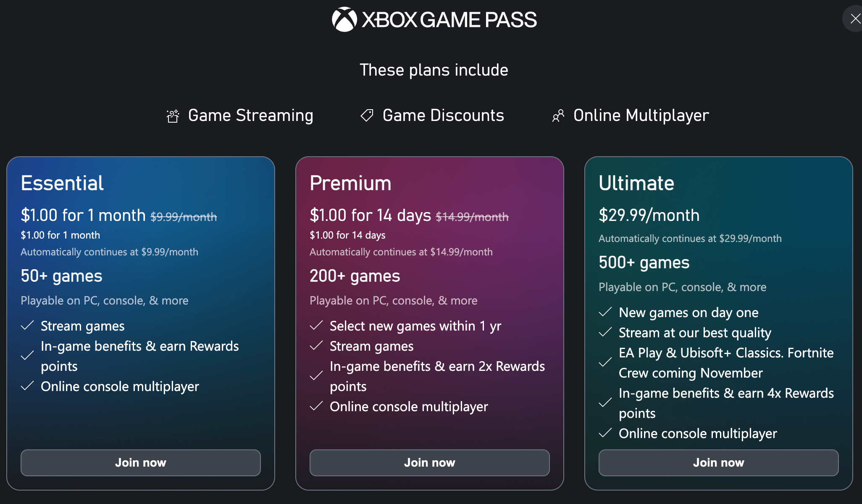862x504 pixels.
Task: Click the Game Streaming label
Action: tap(250, 115)
